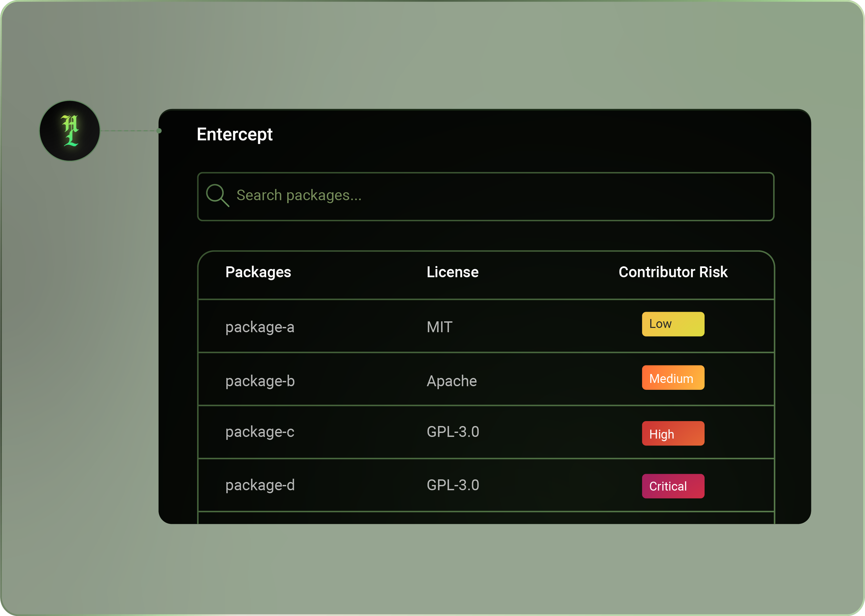
Task: Click the magnifier search icon
Action: point(217,195)
